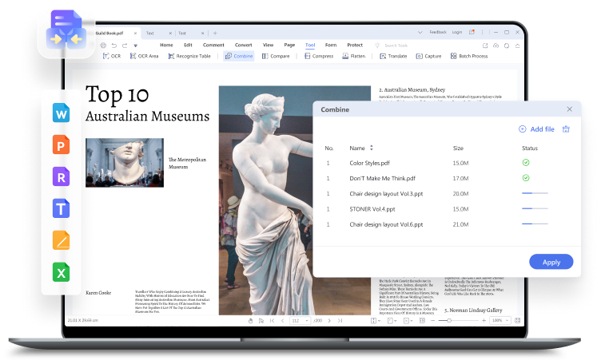
Task: Switch to the Comment menu
Action: coord(213,45)
